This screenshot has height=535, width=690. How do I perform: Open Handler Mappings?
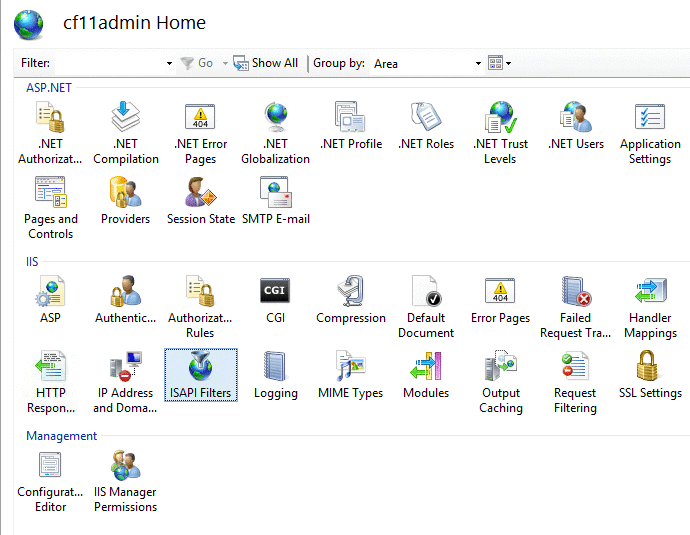[650, 307]
